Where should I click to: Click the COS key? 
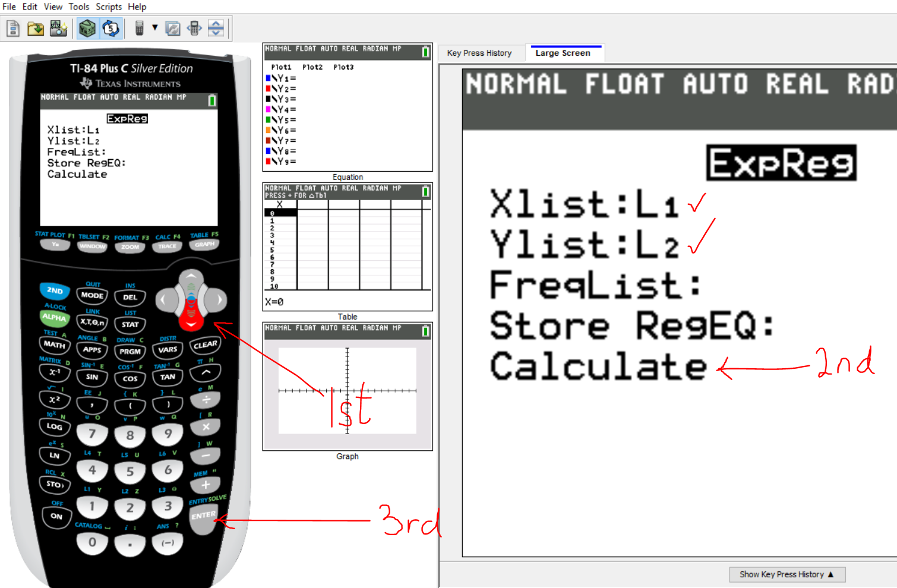point(130,379)
